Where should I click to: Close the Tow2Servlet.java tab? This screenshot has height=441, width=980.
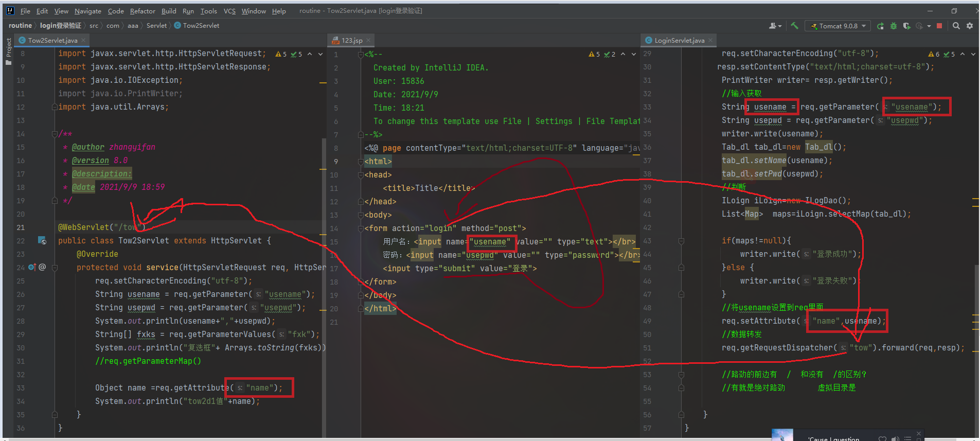83,40
